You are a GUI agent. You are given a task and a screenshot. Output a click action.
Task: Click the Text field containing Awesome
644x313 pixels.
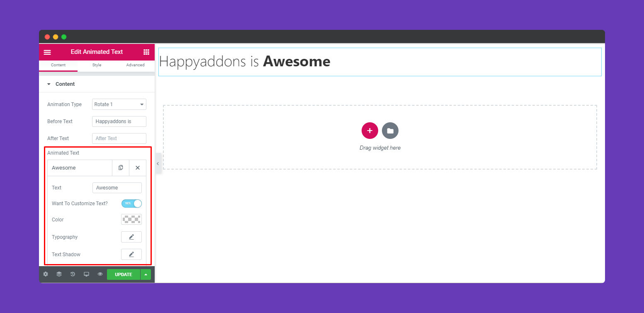coord(117,188)
